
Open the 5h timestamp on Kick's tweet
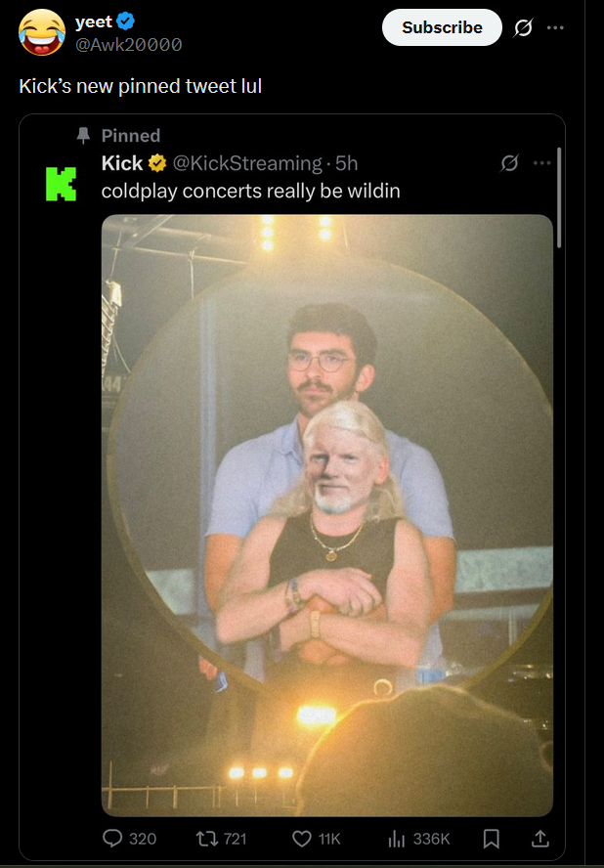pos(347,163)
